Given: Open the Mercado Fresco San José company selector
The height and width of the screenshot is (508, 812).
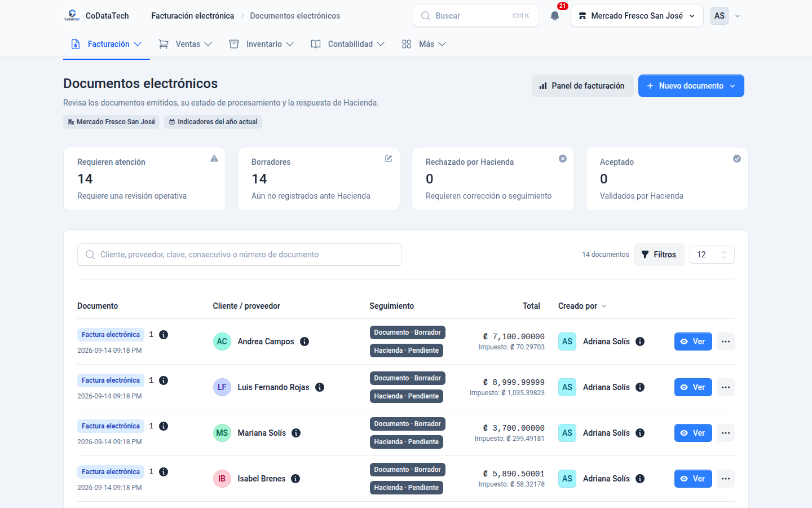Looking at the screenshot, I should coord(637,16).
